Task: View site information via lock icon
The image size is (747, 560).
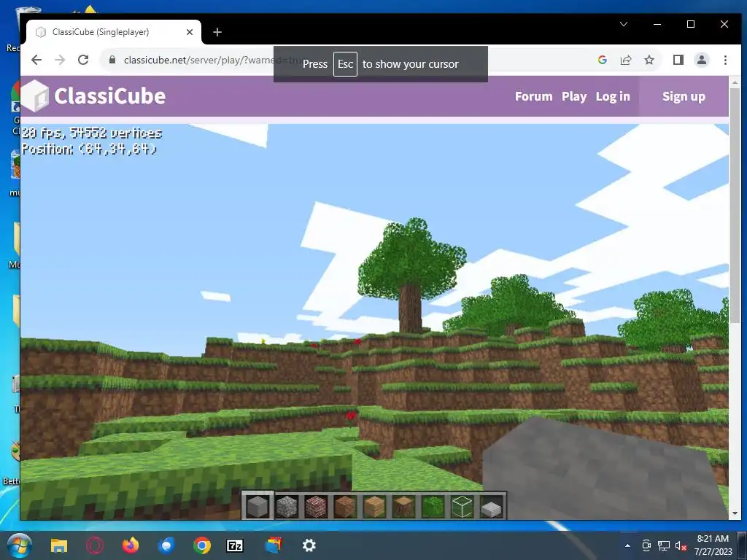Action: tap(112, 60)
